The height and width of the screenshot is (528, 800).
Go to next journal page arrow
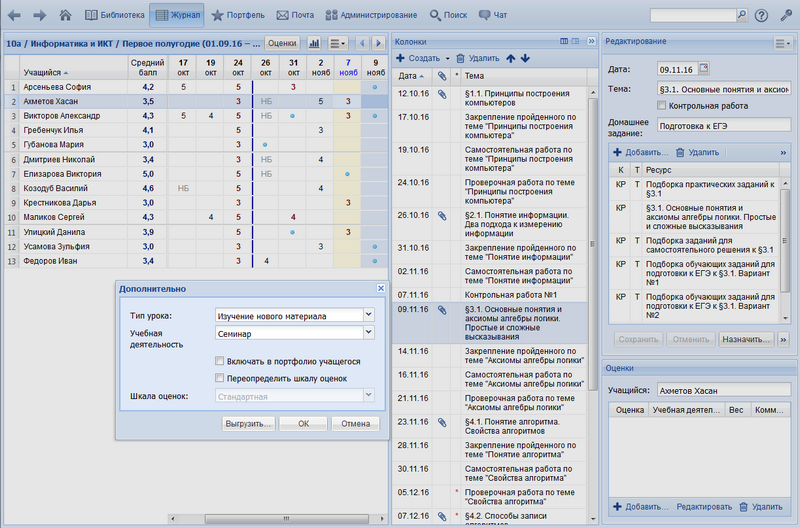379,43
